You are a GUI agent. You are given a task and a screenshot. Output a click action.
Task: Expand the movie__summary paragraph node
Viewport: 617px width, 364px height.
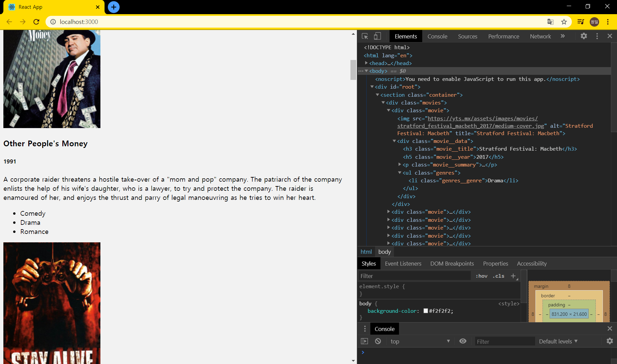coord(400,164)
